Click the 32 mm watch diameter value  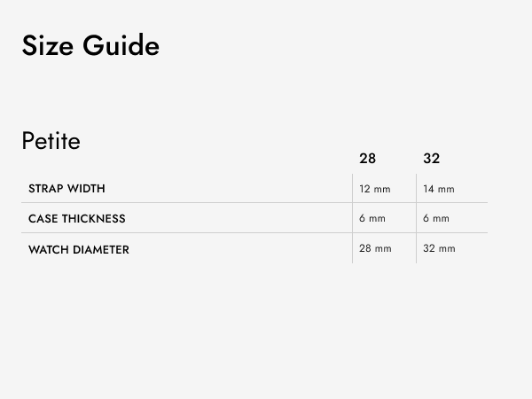(439, 248)
